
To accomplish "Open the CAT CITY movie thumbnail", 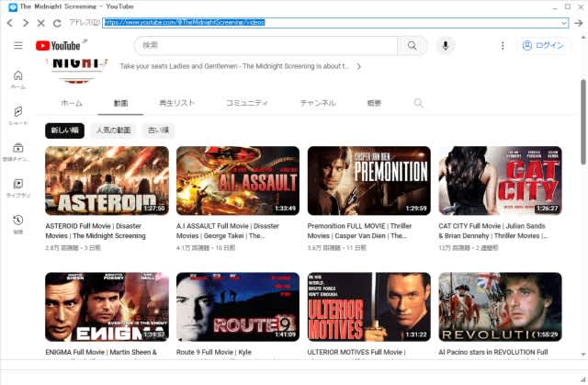I will click(500, 181).
